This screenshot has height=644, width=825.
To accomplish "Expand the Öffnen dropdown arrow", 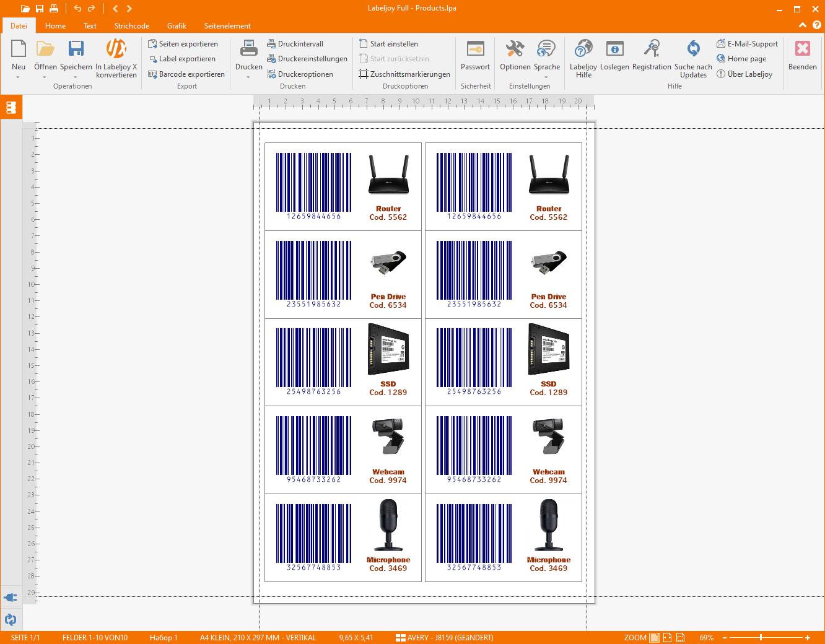I will [45, 77].
